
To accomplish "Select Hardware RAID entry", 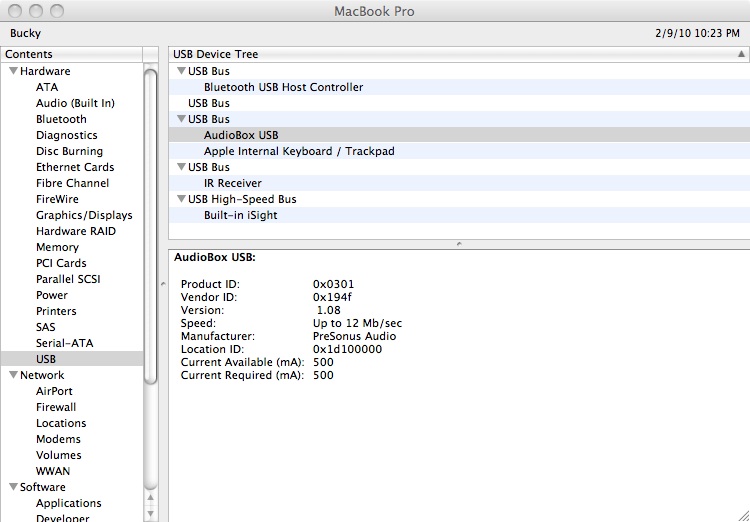I will click(x=76, y=231).
